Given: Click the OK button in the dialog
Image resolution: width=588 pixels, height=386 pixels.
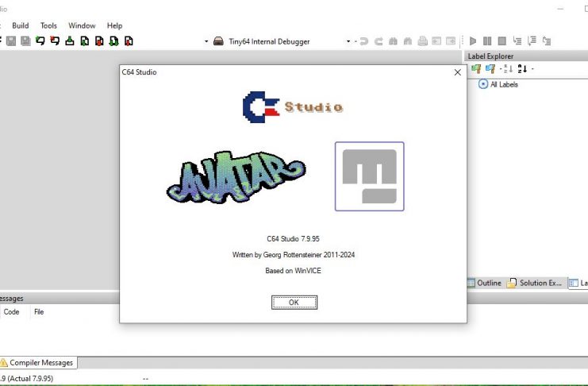Looking at the screenshot, I should pyautogui.click(x=294, y=302).
